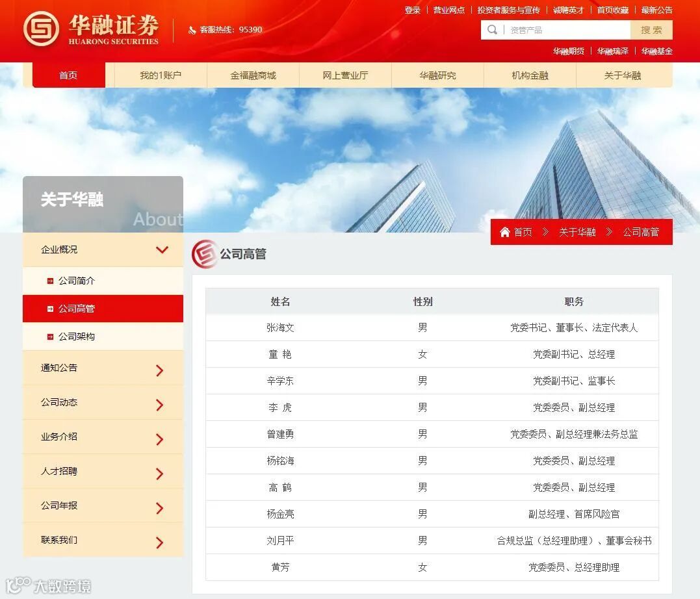Collapse the 企业概况 section chevron

(162, 249)
